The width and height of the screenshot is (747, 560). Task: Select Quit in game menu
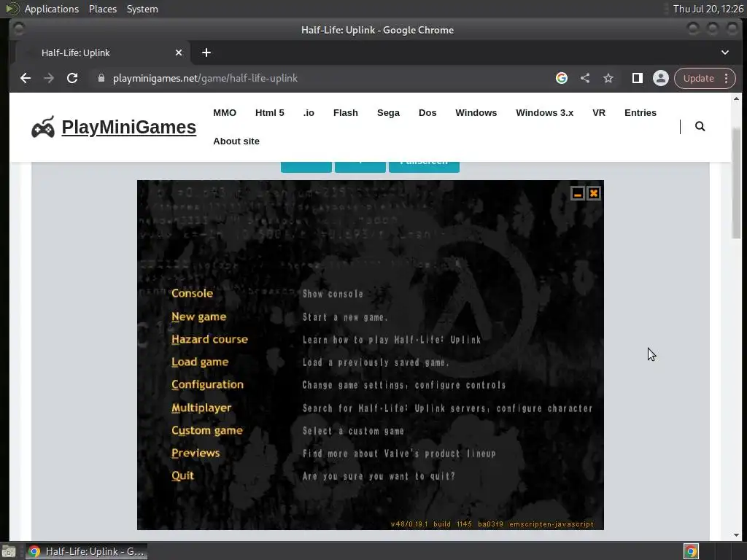pos(182,475)
